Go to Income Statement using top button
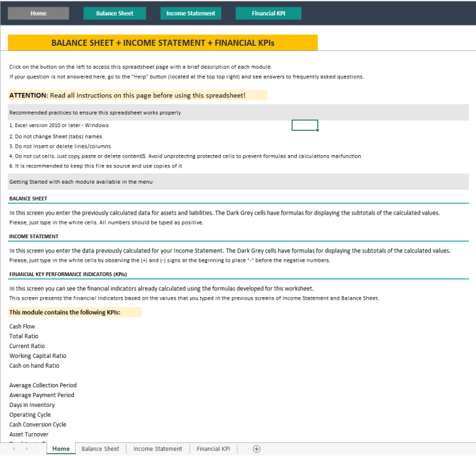 click(191, 13)
